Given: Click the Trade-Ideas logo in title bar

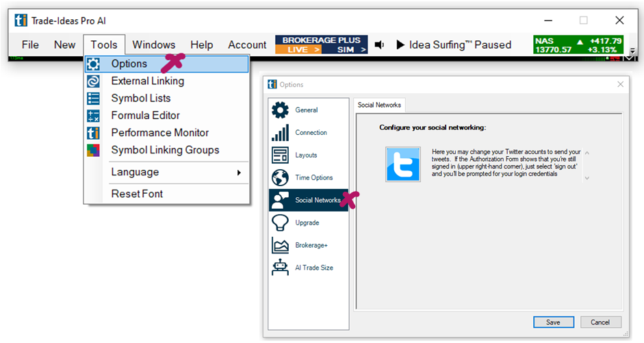Looking at the screenshot, I should coord(21,20).
